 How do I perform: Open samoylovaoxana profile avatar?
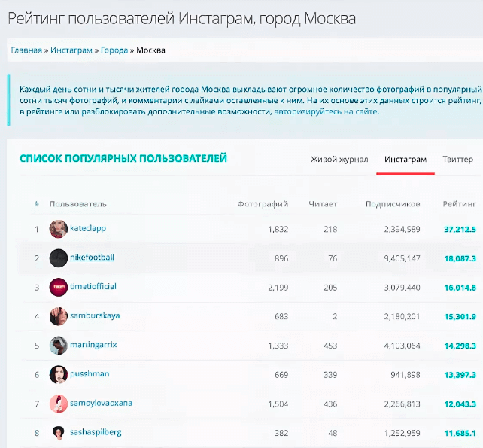point(58,404)
